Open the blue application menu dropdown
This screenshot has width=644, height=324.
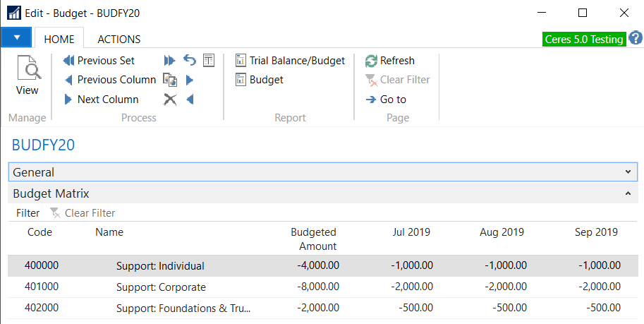click(x=17, y=38)
